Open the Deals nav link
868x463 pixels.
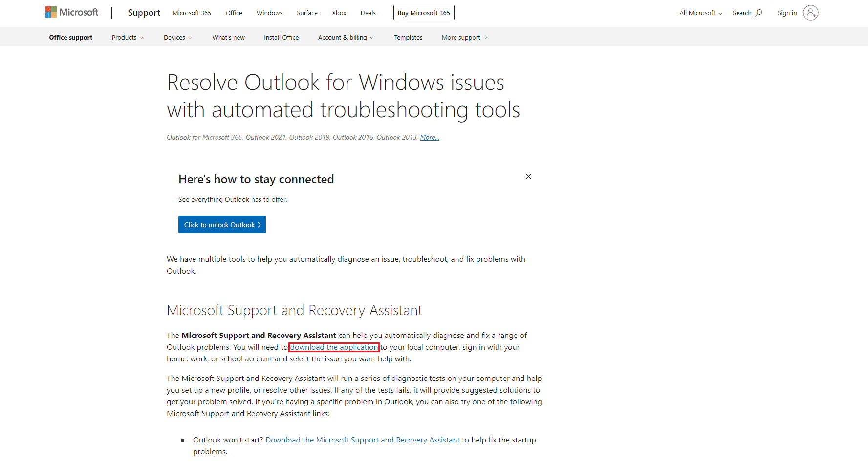[x=368, y=13]
